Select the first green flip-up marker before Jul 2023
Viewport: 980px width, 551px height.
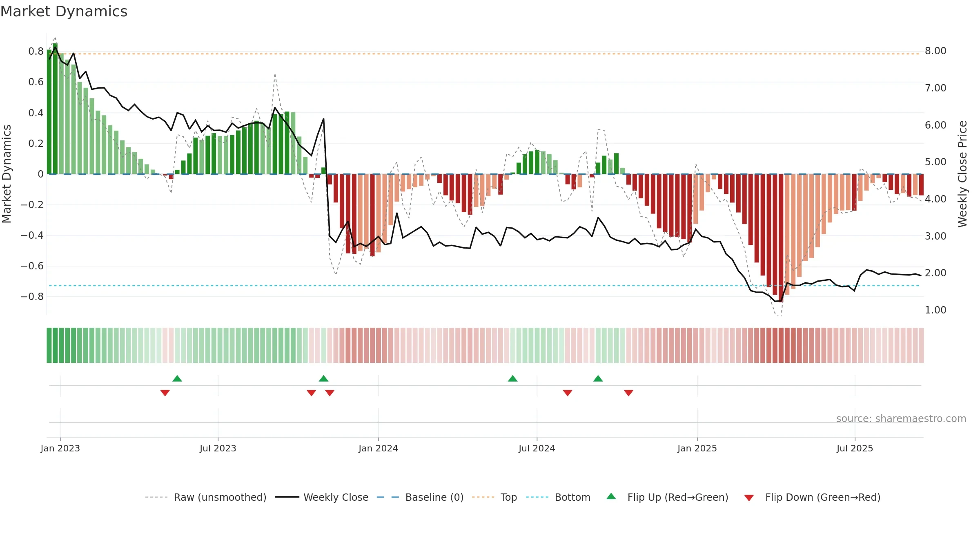pos(177,378)
